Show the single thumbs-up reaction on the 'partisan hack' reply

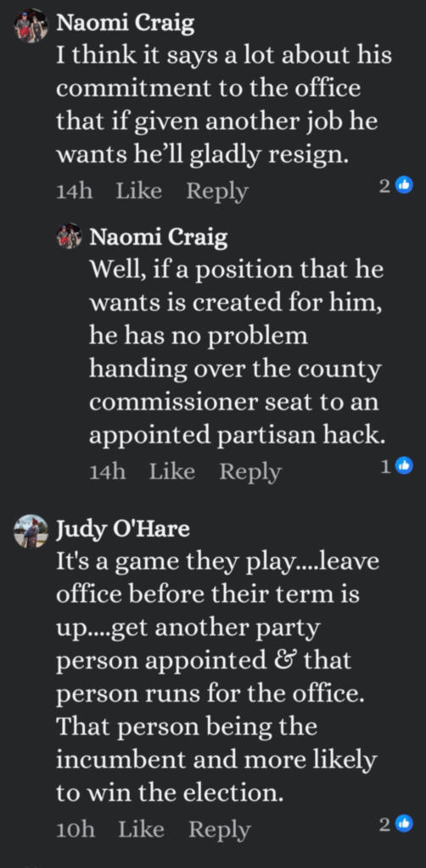[396, 467]
